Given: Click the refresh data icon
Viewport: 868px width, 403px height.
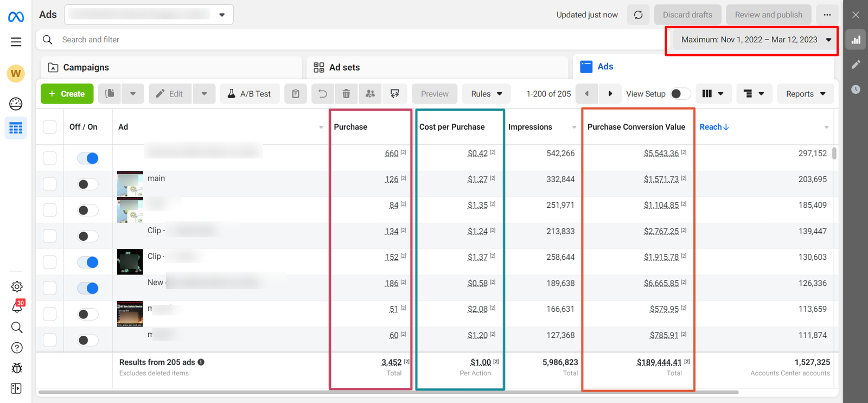Looking at the screenshot, I should tap(638, 15).
